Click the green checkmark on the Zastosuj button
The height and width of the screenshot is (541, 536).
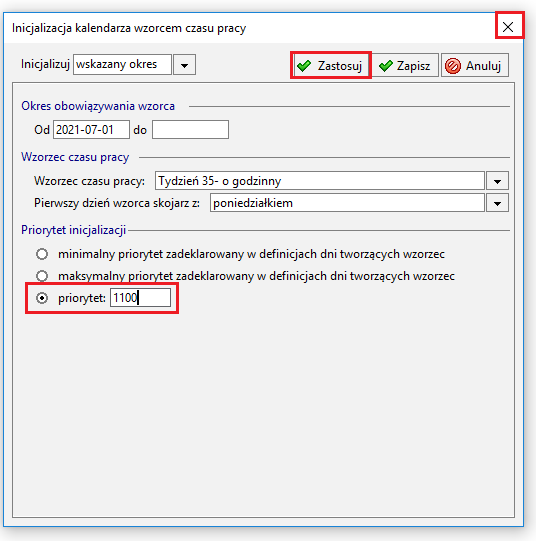point(304,66)
